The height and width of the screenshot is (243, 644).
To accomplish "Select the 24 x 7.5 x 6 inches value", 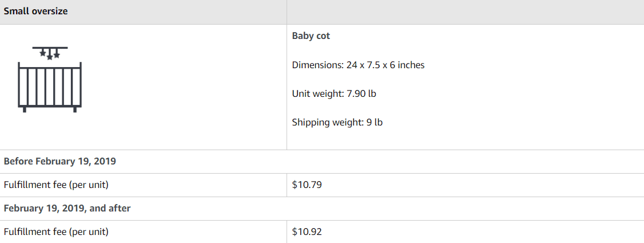I will (x=385, y=65).
